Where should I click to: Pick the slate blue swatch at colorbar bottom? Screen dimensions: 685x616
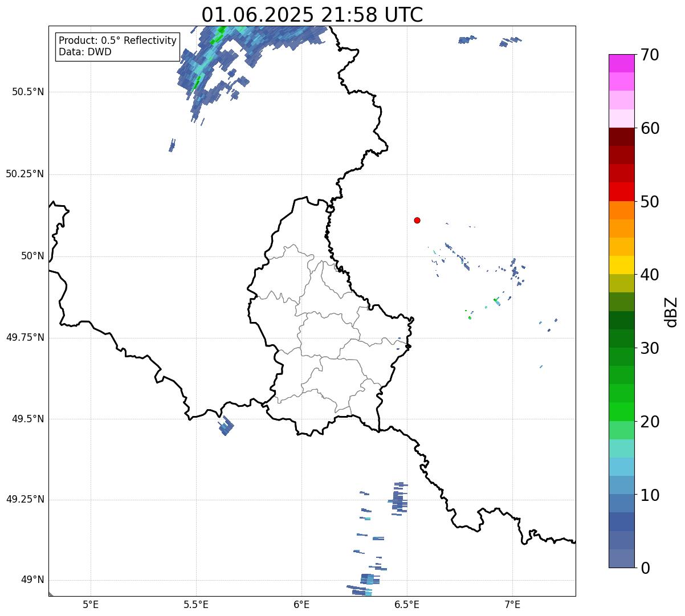[x=621, y=558]
